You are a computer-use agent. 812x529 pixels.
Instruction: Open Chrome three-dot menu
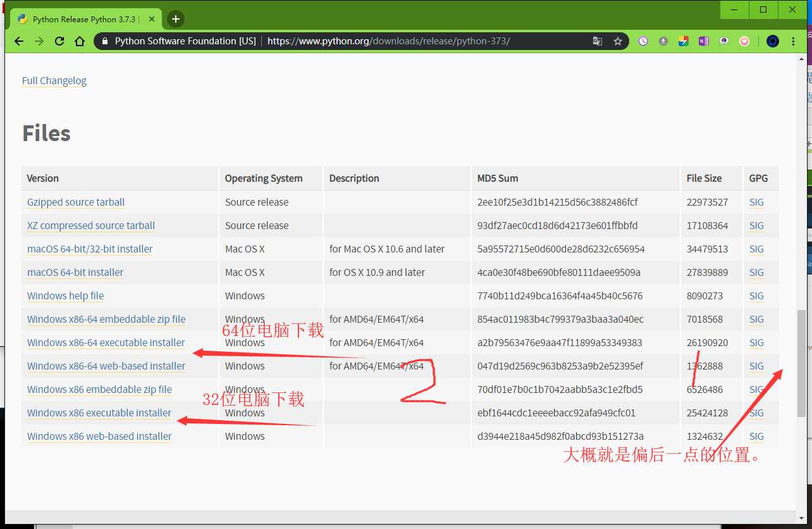[x=794, y=41]
